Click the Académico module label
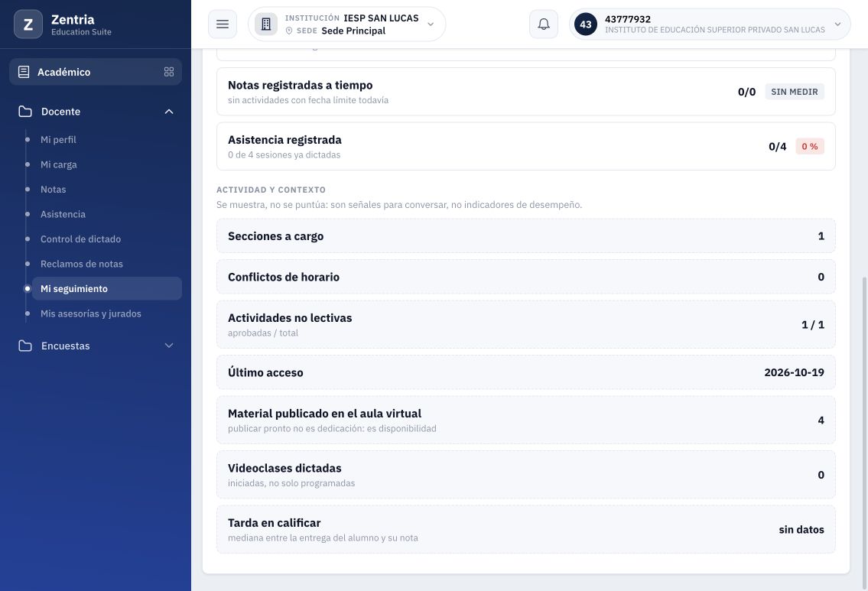This screenshot has width=868, height=591. (x=63, y=72)
